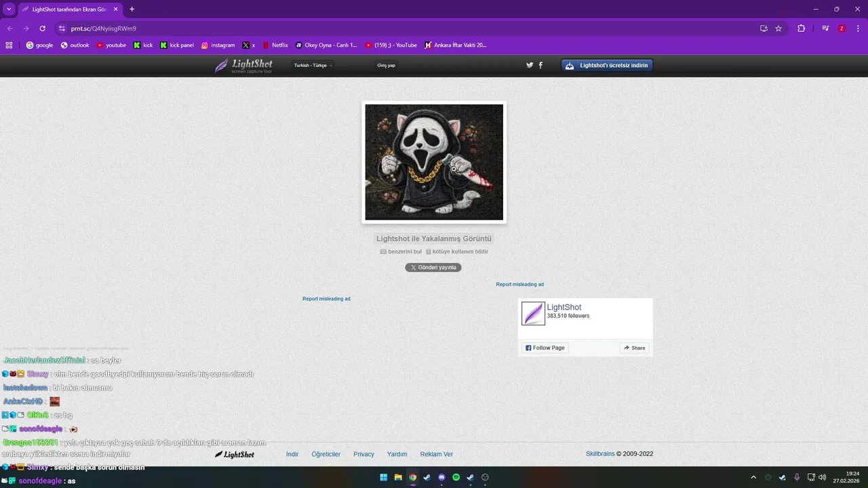Click benzerini bul link
Image resolution: width=868 pixels, height=488 pixels.
401,251
